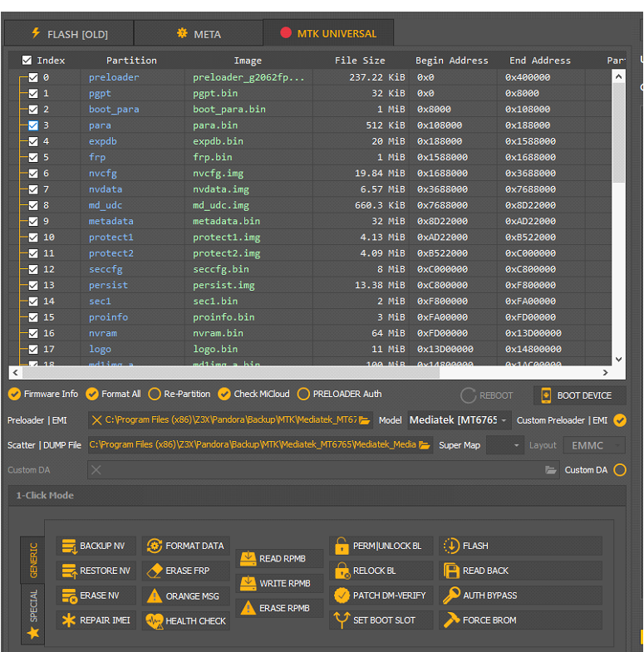Clear the Preloader EMI path with X
The height and width of the screenshot is (652, 644).
(96, 420)
